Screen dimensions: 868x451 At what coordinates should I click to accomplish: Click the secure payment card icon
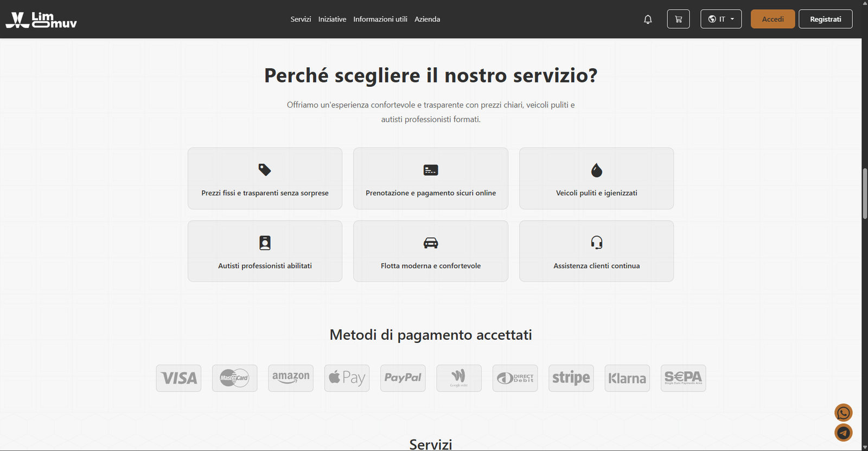(431, 170)
